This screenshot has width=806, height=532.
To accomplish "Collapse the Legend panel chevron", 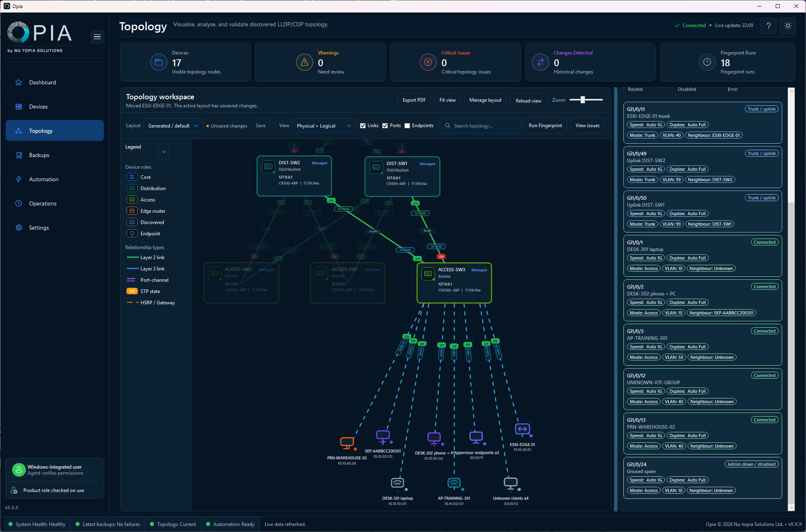I will coord(164,152).
